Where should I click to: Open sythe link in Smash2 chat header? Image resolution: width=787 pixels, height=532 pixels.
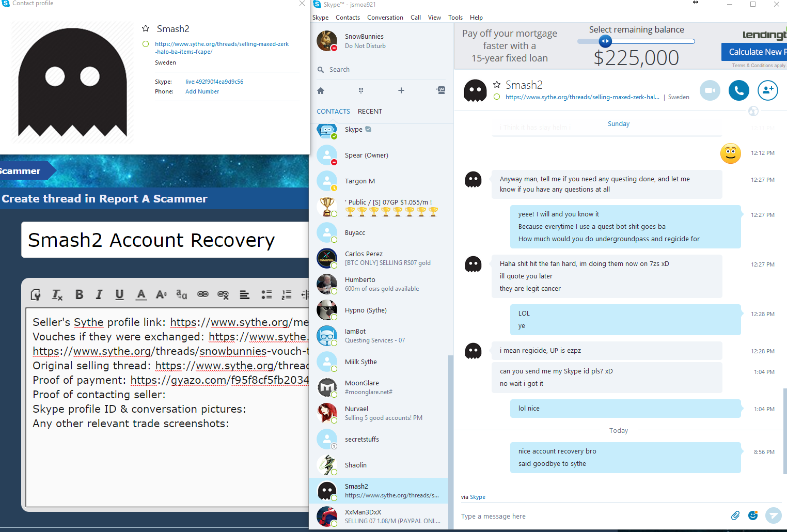click(x=582, y=97)
